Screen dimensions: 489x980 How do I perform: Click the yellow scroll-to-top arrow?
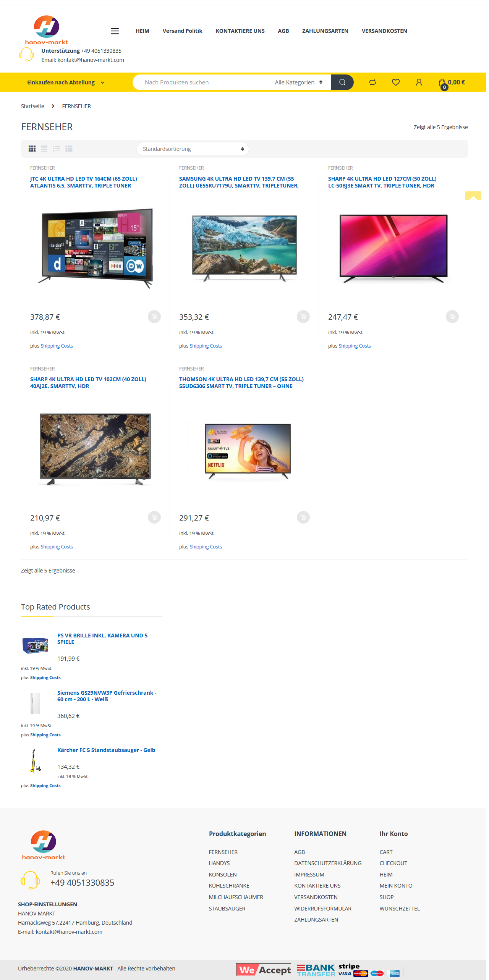(473, 196)
